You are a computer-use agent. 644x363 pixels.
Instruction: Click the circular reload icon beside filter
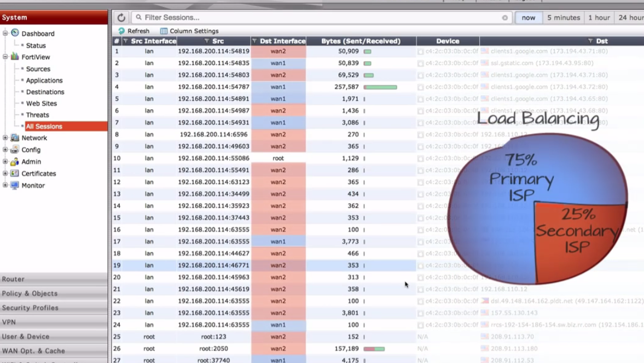coord(121,17)
